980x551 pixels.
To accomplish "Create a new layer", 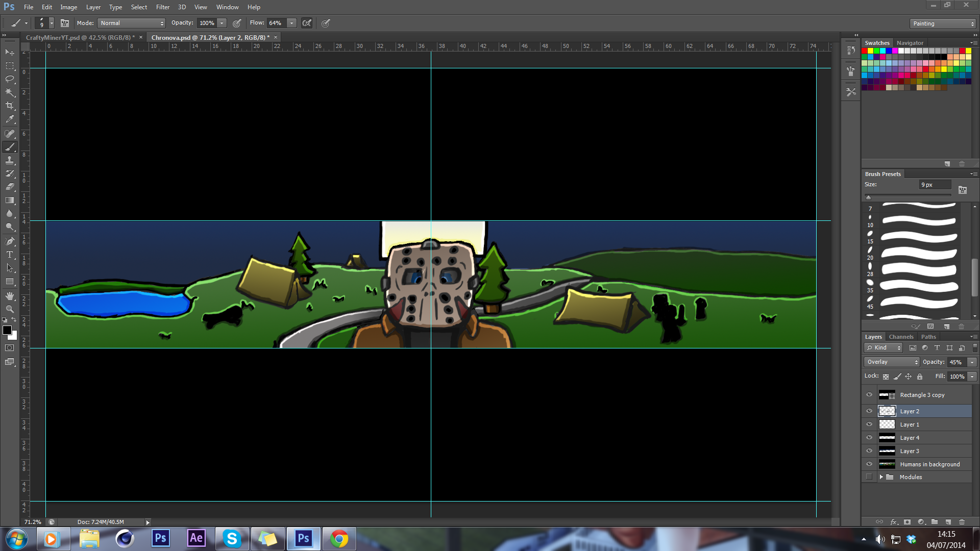I will [x=948, y=522].
